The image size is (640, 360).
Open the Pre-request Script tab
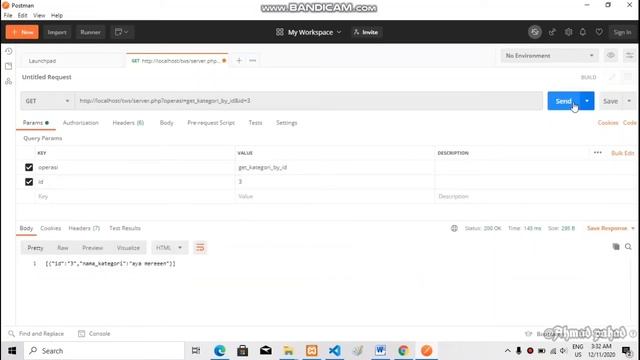pos(211,122)
